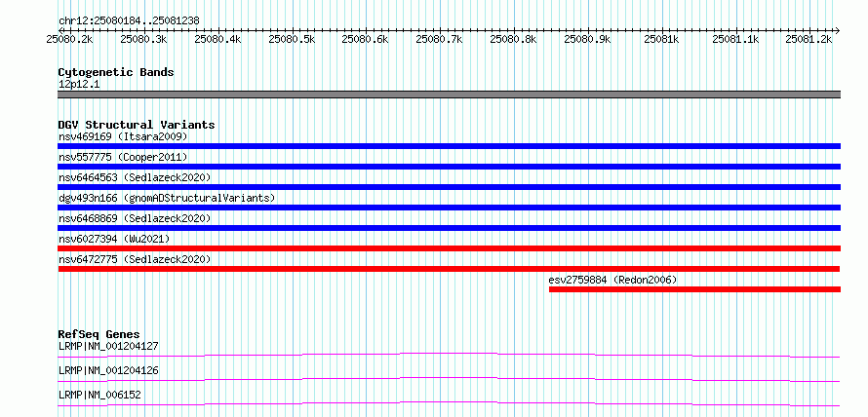Click the nsv469169 (Itsara2009) label
This screenshot has height=417, width=868.
[x=123, y=136]
